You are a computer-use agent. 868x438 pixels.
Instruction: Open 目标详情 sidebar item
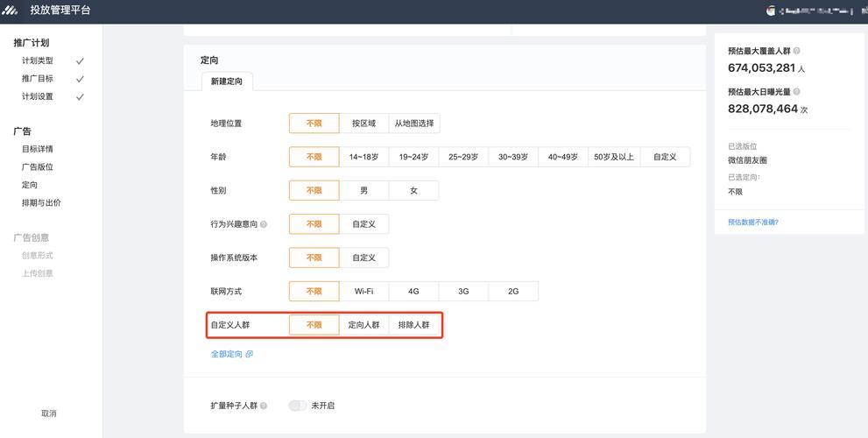click(38, 149)
